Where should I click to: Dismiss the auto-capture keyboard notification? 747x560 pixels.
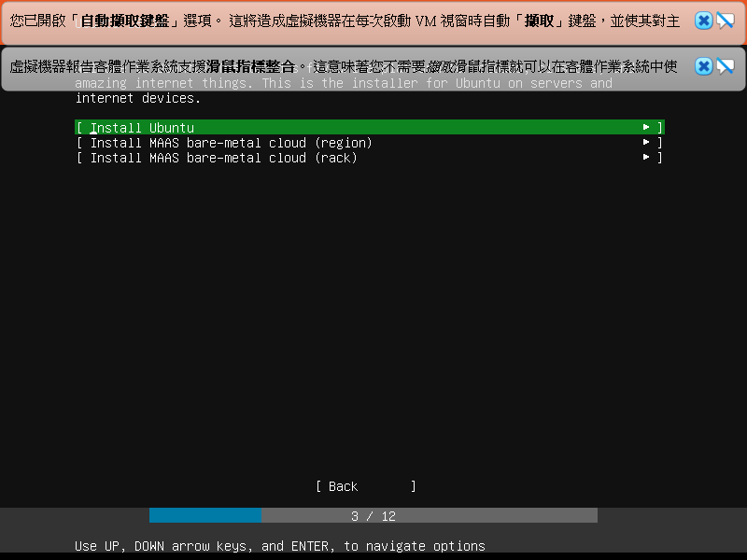pos(704,21)
